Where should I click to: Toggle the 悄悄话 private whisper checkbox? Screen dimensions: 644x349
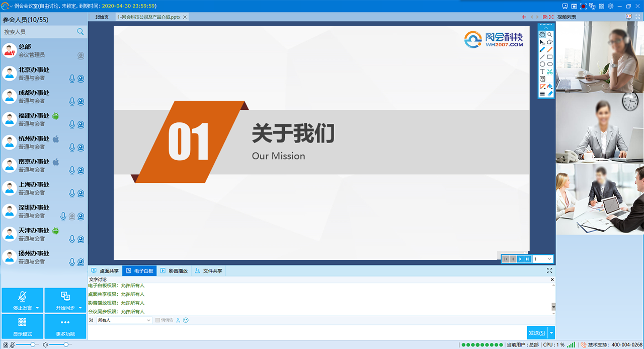click(x=158, y=320)
